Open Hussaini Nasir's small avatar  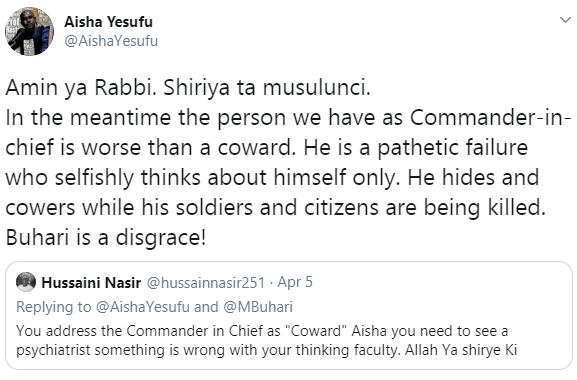point(26,282)
